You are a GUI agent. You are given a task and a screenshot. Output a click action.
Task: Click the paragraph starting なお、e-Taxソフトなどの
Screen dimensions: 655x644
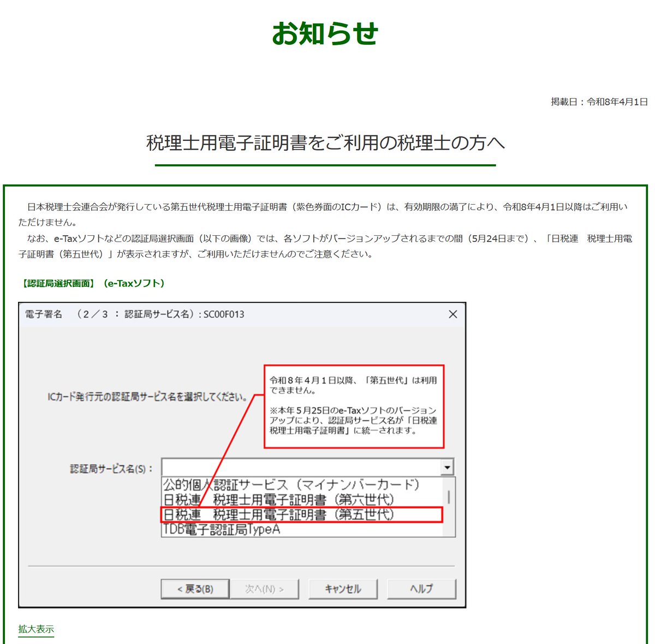point(325,246)
